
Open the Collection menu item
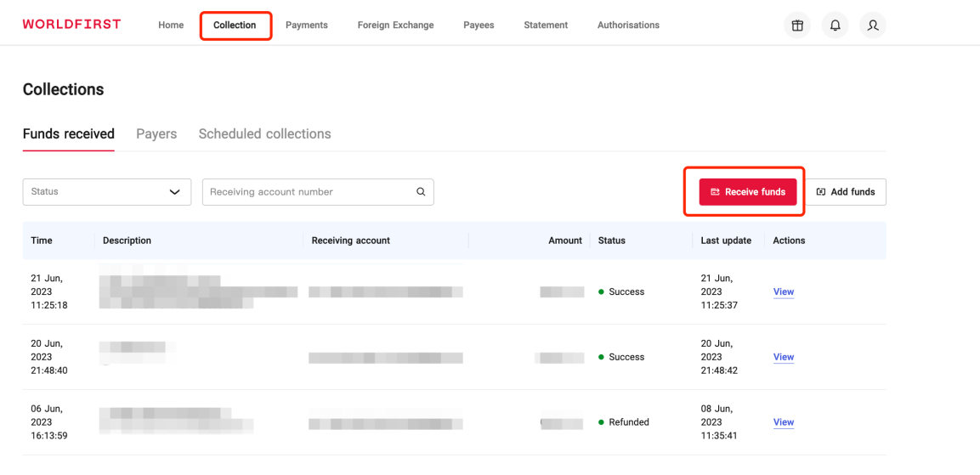[x=235, y=25]
